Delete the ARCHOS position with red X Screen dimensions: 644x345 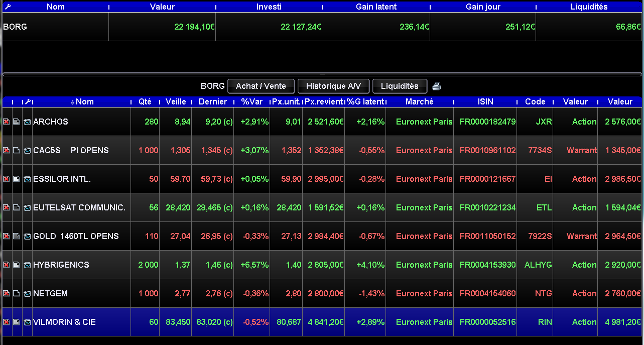tap(7, 122)
